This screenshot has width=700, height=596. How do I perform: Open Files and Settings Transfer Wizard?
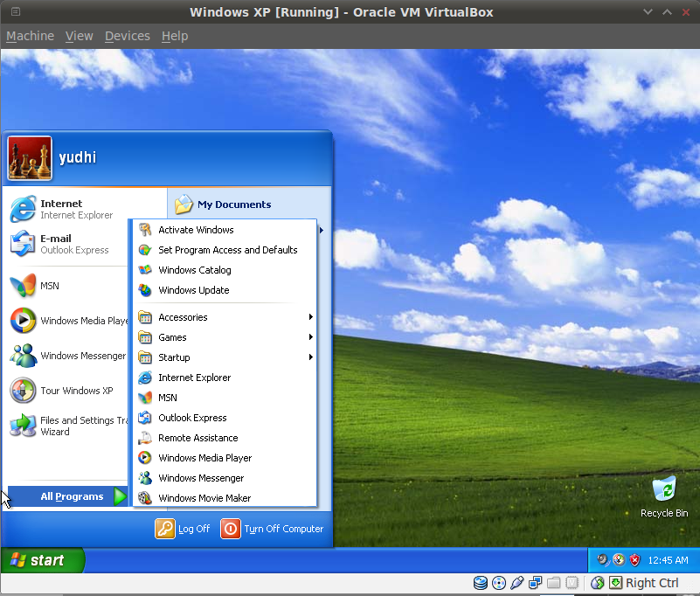pyautogui.click(x=67, y=426)
